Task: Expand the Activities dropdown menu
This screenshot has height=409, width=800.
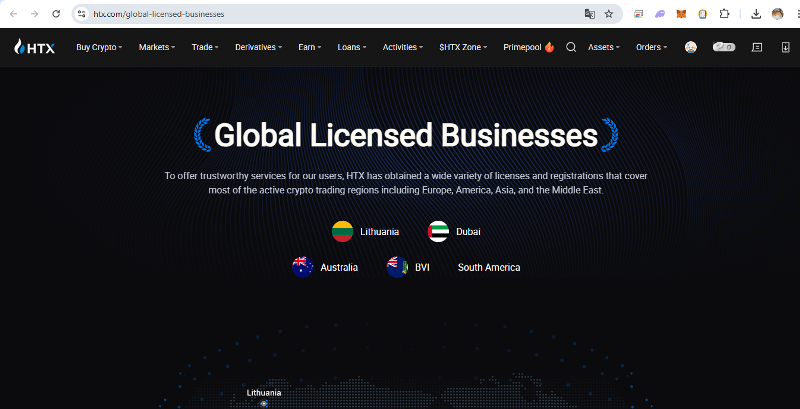Action: point(403,47)
